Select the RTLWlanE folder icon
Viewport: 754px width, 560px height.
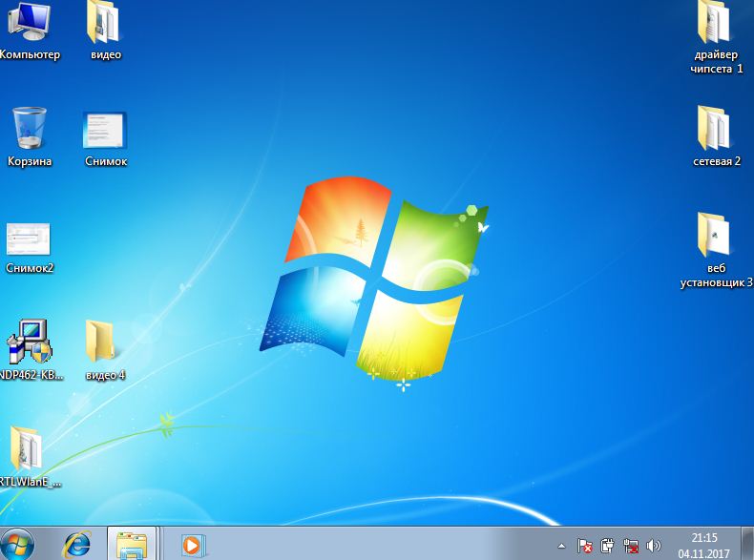click(28, 448)
